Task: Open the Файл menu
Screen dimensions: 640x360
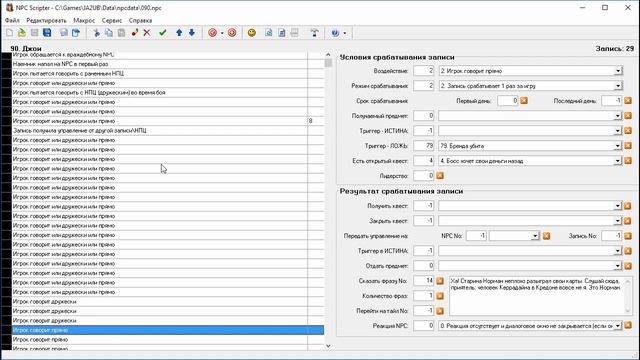Action: coord(12,20)
